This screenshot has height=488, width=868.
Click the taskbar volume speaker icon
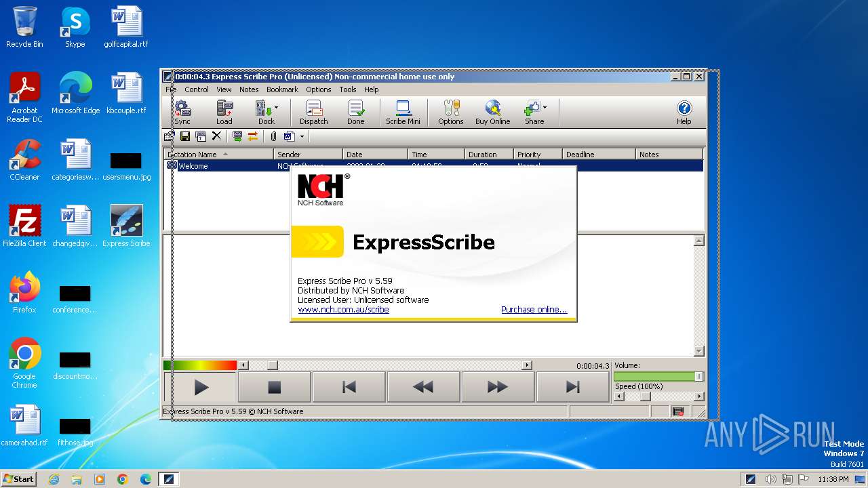[x=770, y=479]
